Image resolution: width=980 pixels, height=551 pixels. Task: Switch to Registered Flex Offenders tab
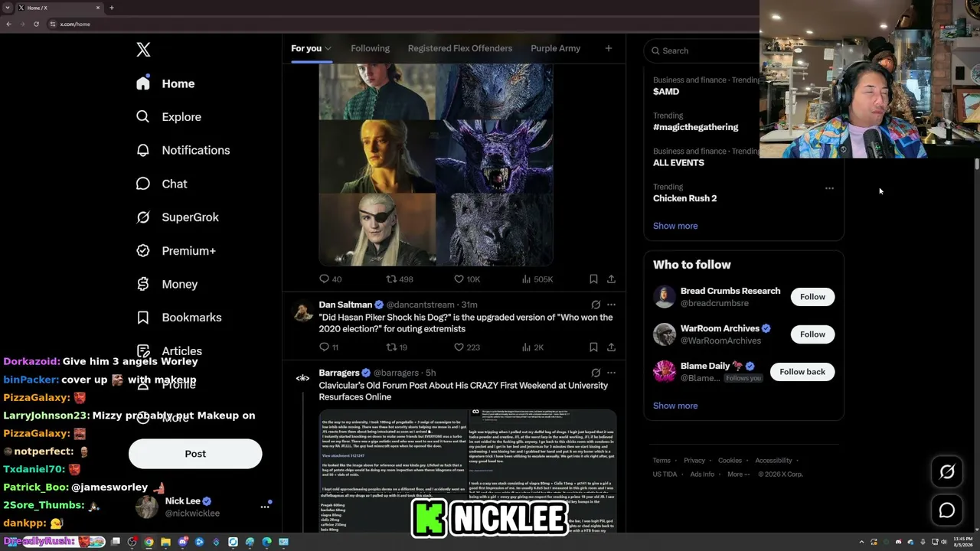[460, 48]
